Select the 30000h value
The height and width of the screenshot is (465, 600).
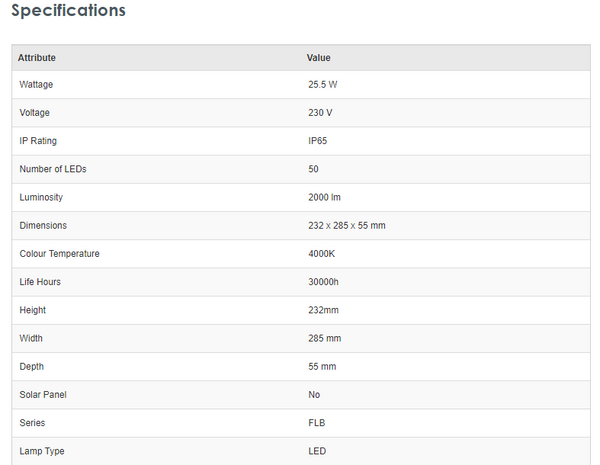[x=325, y=282]
